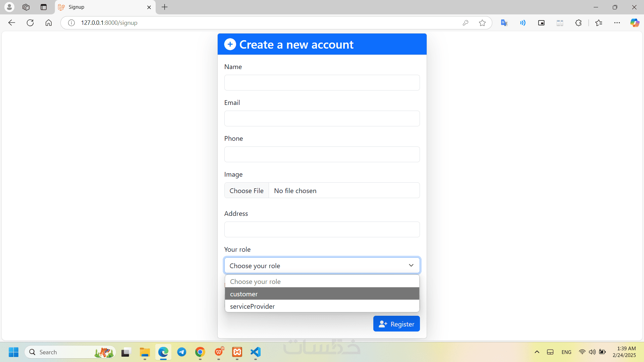The height and width of the screenshot is (362, 644).
Task: Open the split screen icon
Action: point(560,23)
